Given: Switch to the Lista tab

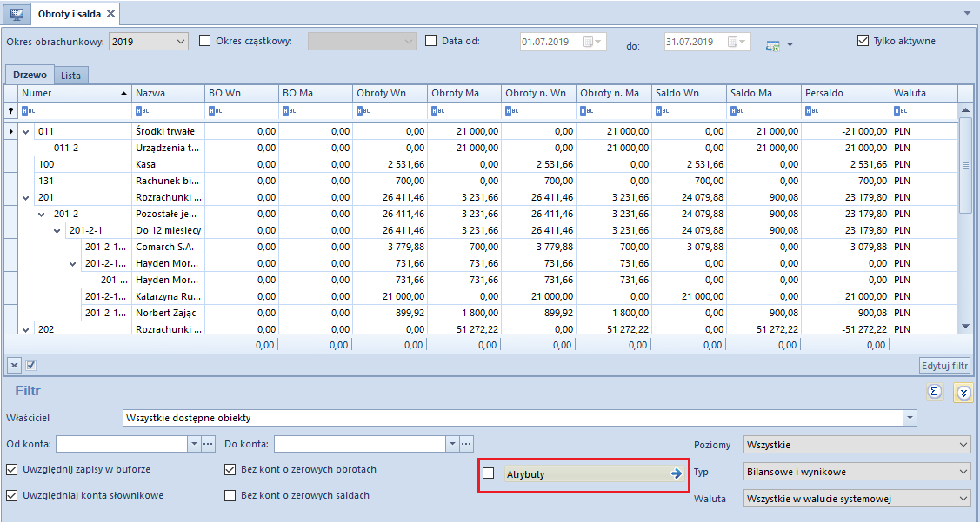Looking at the screenshot, I should (70, 76).
